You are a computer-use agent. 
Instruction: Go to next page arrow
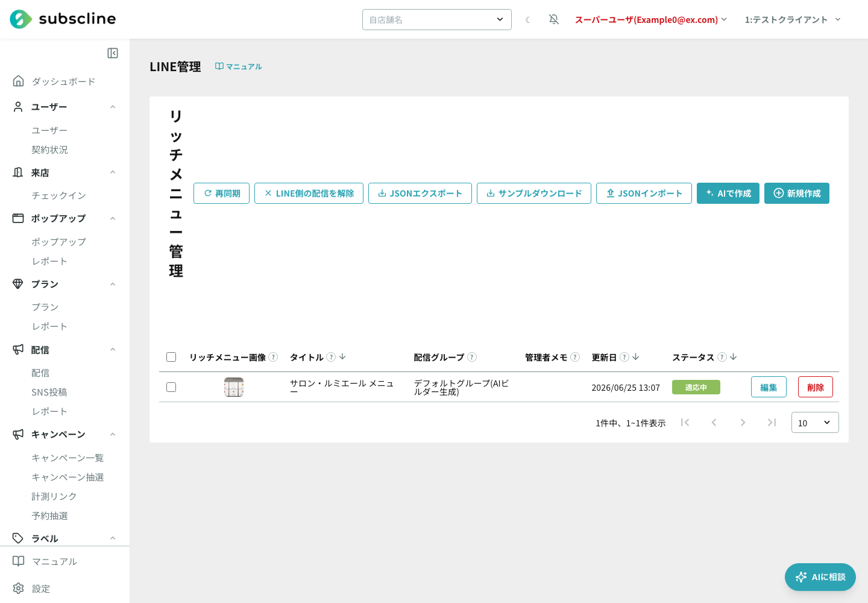pos(743,423)
